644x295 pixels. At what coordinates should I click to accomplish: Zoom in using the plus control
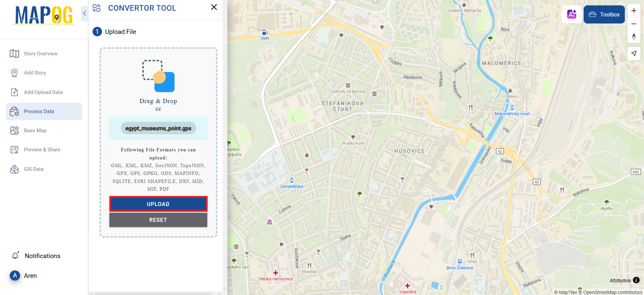[634, 10]
